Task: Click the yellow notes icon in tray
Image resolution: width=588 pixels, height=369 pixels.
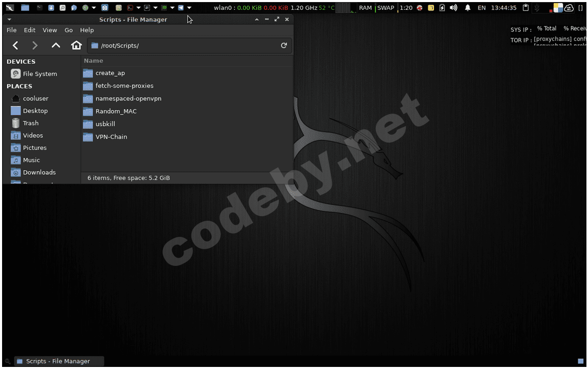Action: coord(431,7)
